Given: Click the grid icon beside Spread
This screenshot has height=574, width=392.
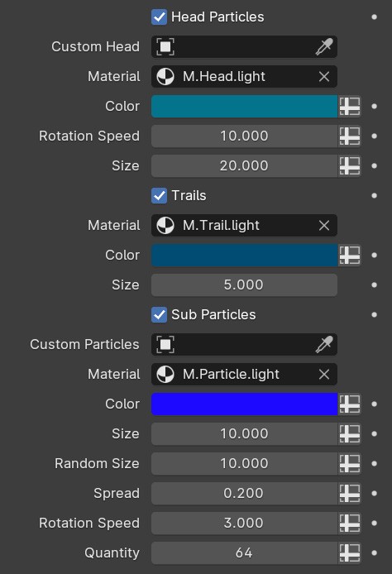Looking at the screenshot, I should pyautogui.click(x=350, y=494).
